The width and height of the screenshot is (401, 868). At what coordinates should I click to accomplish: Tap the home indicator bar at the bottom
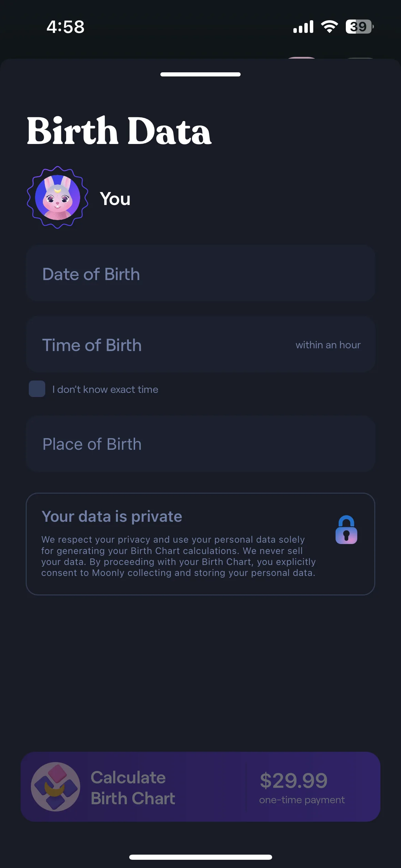[x=200, y=857]
